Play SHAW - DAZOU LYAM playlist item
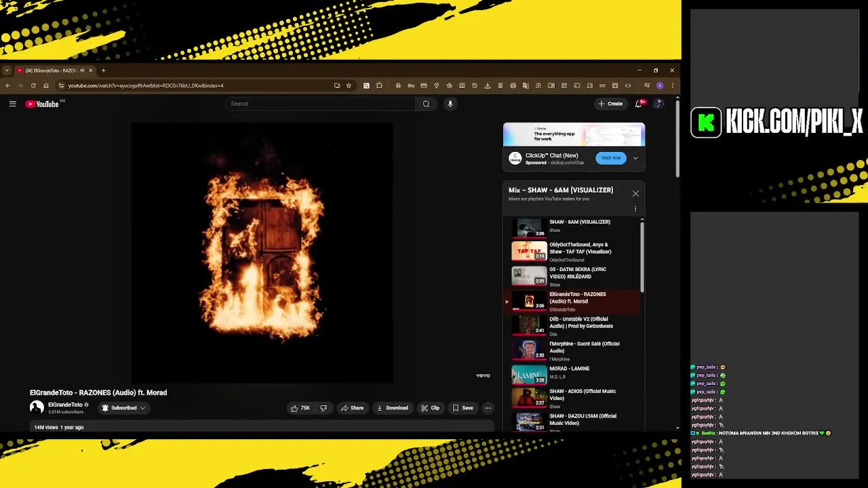868x488 pixels. click(x=573, y=422)
